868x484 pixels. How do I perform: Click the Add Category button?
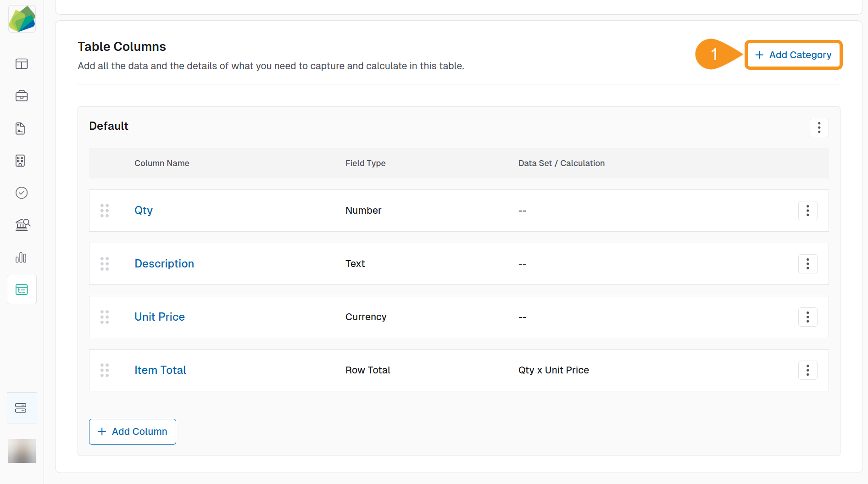pos(793,55)
